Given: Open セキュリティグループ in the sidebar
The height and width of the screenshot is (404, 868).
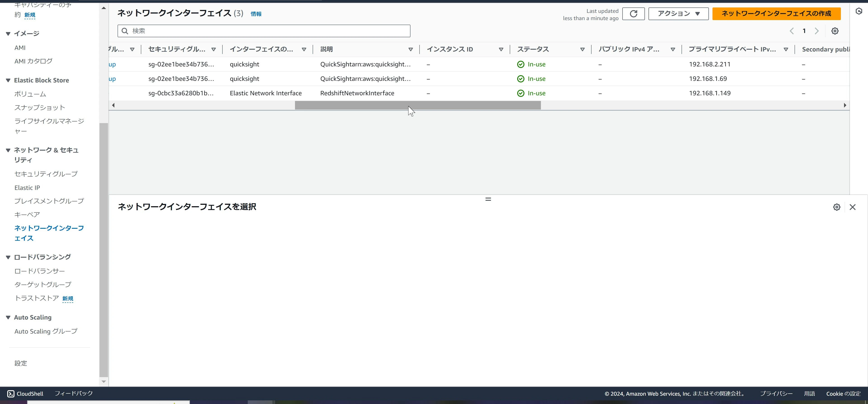Looking at the screenshot, I should [x=46, y=174].
